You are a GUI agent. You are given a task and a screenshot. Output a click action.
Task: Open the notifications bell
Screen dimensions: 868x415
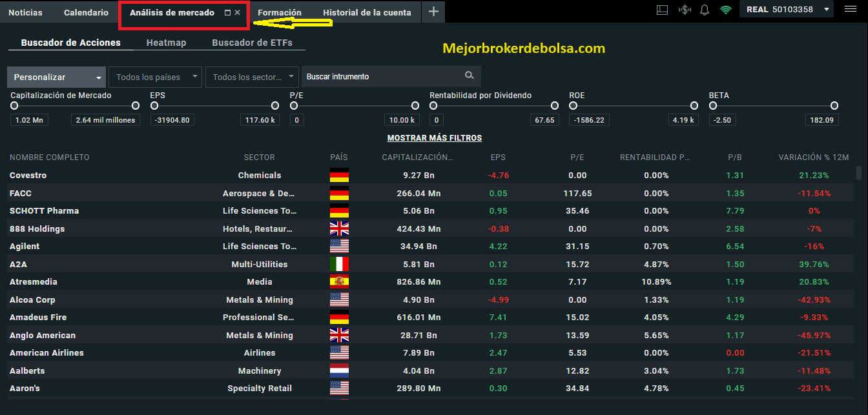click(705, 10)
